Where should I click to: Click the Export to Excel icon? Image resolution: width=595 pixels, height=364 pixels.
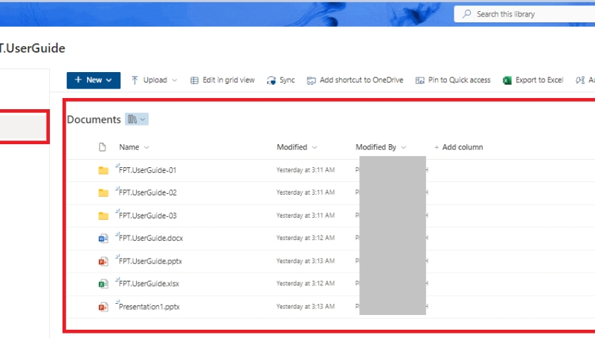pos(507,80)
